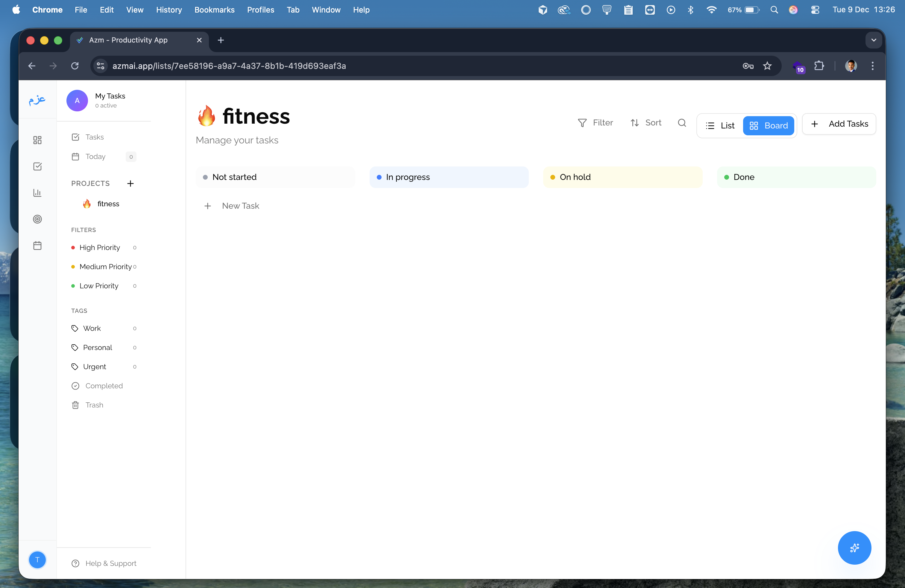Open the Bookmarks menu in menu bar

(215, 10)
